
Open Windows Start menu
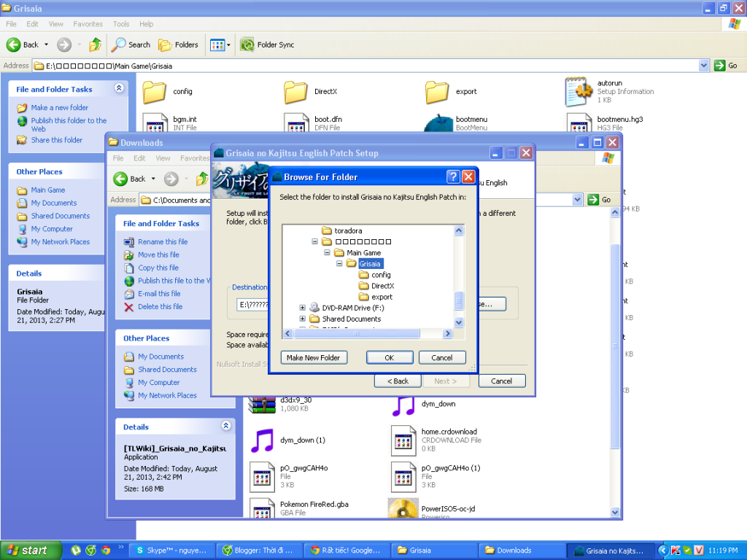[31, 551]
